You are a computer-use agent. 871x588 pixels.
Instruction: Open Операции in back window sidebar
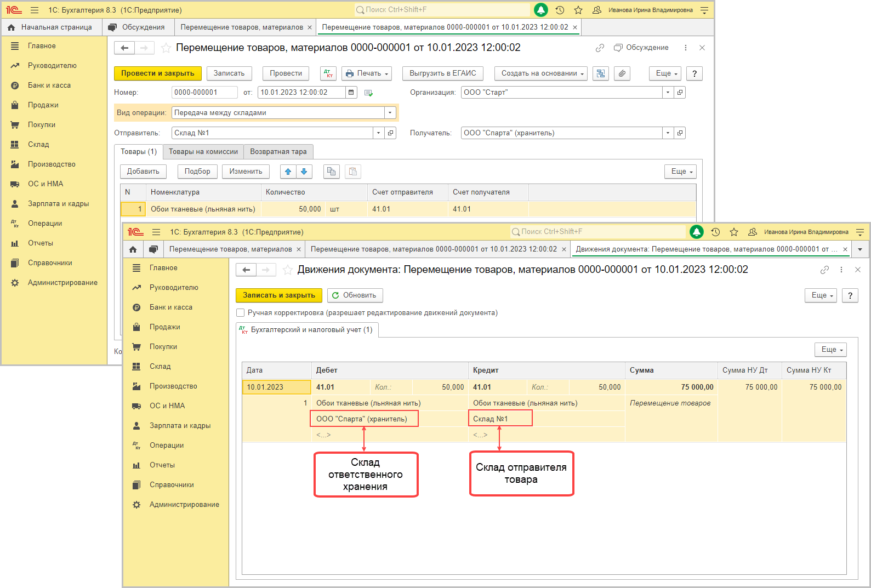[45, 224]
